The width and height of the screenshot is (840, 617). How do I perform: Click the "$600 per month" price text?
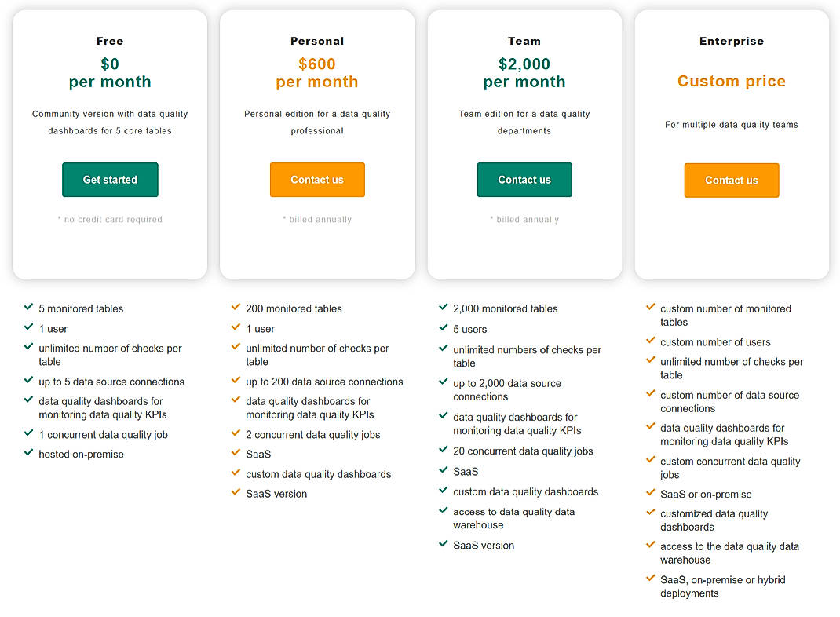click(x=317, y=72)
